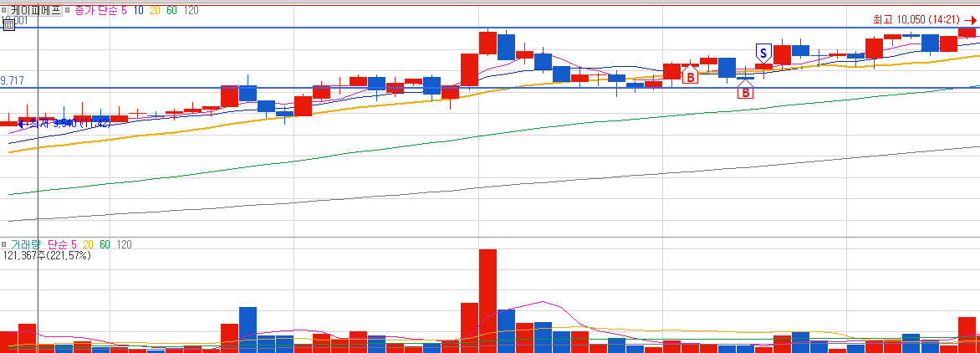This screenshot has width=980, height=353.
Task: Select the blue 10 moving average label
Action: [x=139, y=11]
